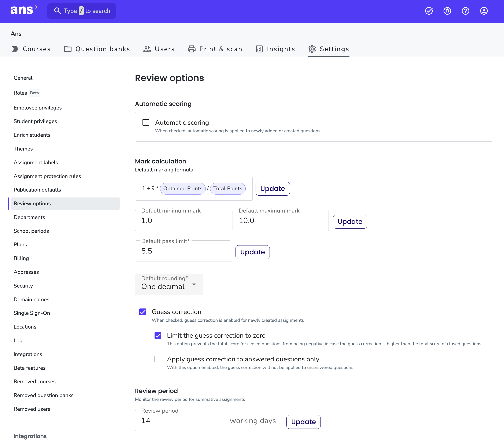This screenshot has width=504, height=444.
Task: Open Domain names settings
Action: pos(31,300)
